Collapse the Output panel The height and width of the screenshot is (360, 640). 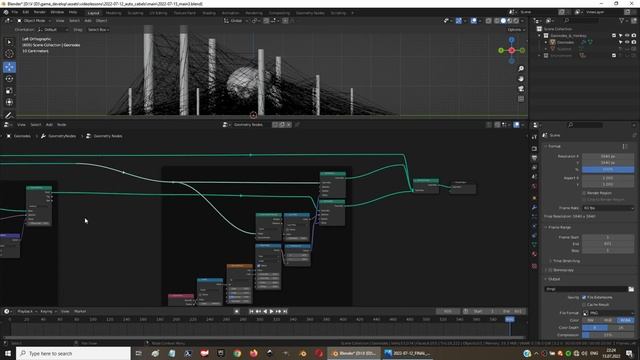[x=554, y=279]
